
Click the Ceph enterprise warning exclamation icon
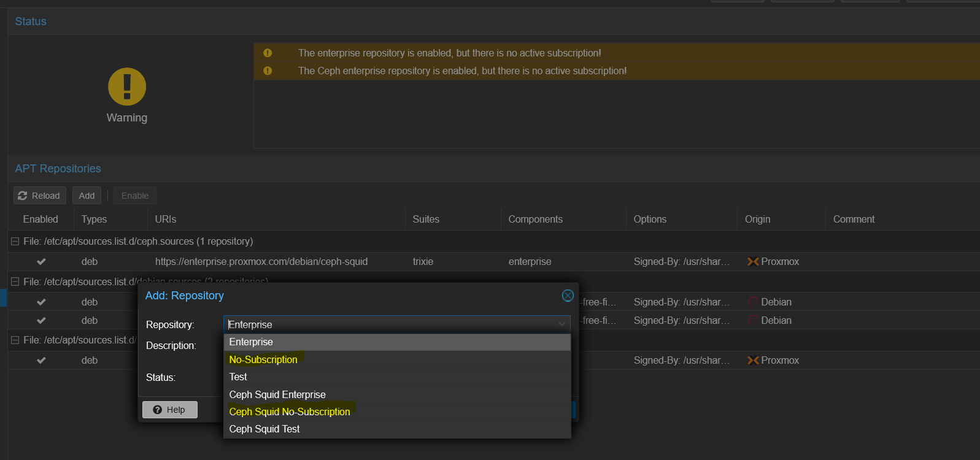pos(268,71)
